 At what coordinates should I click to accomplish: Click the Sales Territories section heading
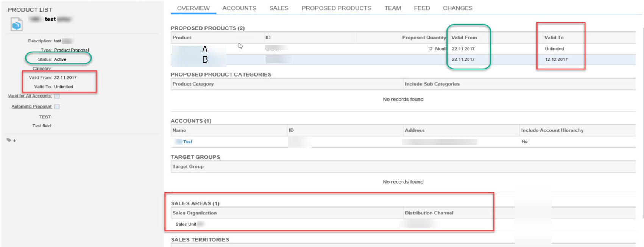(200, 240)
